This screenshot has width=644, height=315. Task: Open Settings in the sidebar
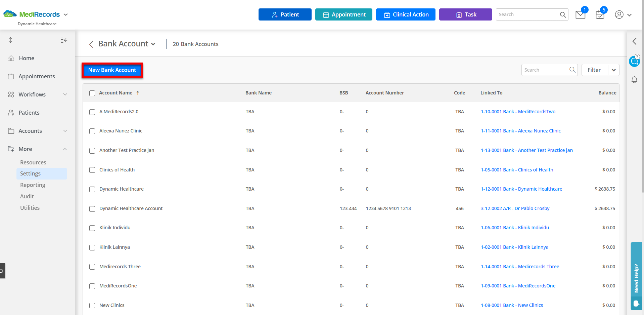pyautogui.click(x=42, y=173)
